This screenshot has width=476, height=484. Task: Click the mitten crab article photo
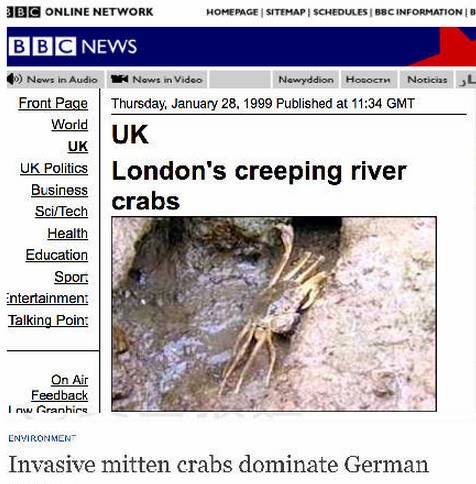tap(274, 314)
